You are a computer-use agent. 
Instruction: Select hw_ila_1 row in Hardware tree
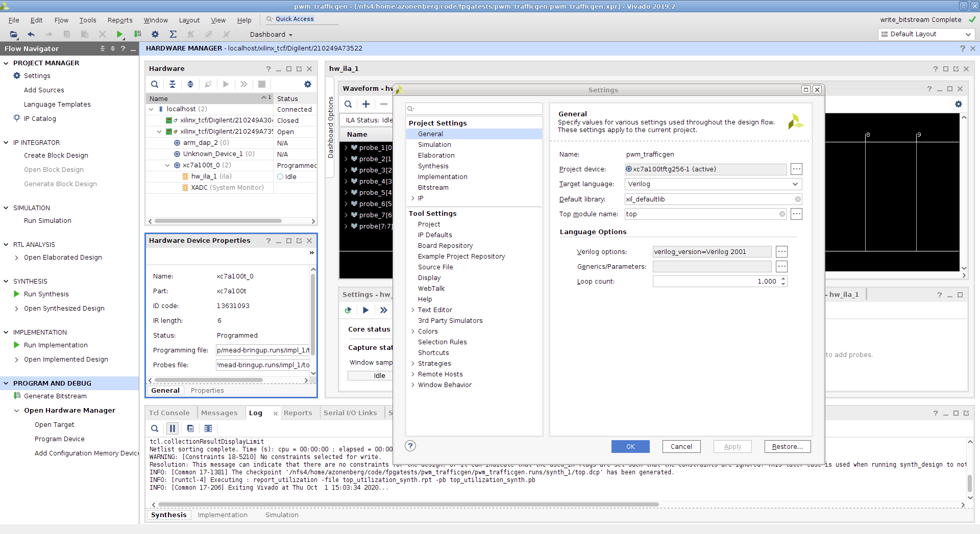pos(232,176)
